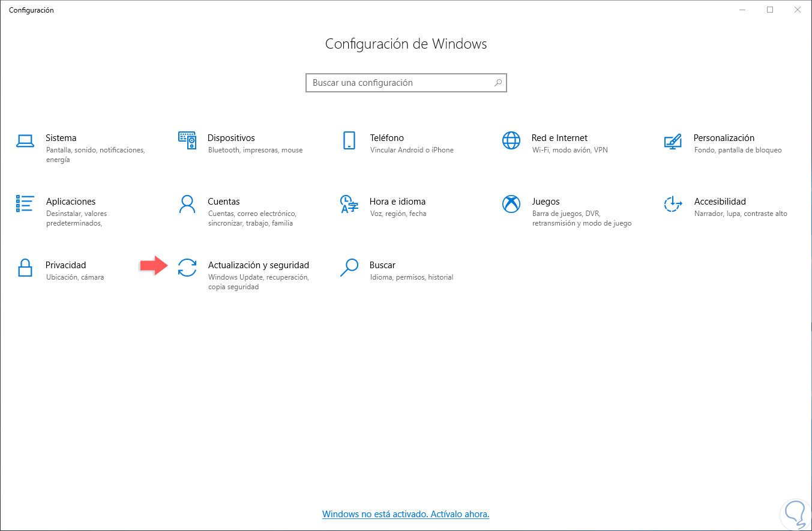The image size is (812, 531).
Task: Click "Idioma, permisos, historial" description
Action: [x=412, y=277]
